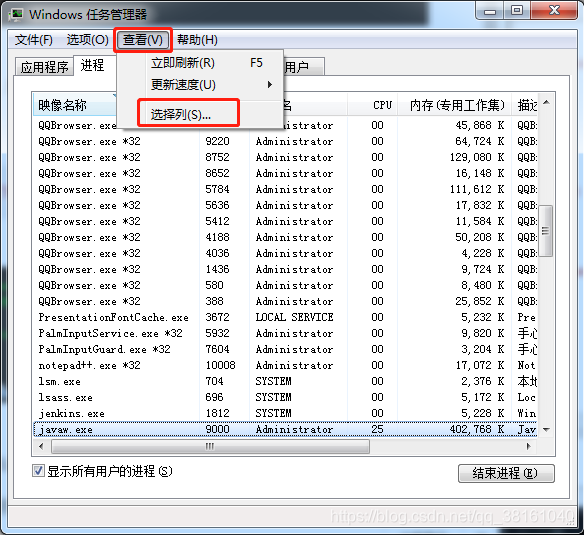Select the lsass.exe process row
The image size is (584, 535).
(285, 397)
